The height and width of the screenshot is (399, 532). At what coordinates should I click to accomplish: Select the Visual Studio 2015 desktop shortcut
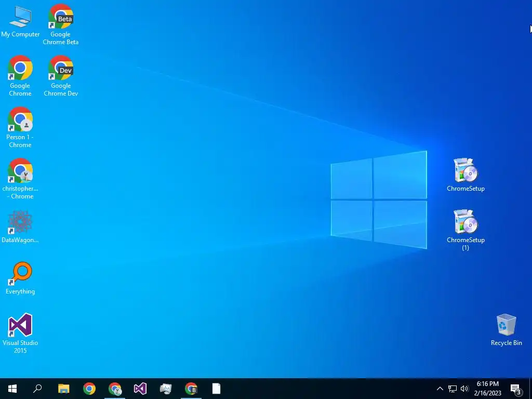tap(20, 333)
